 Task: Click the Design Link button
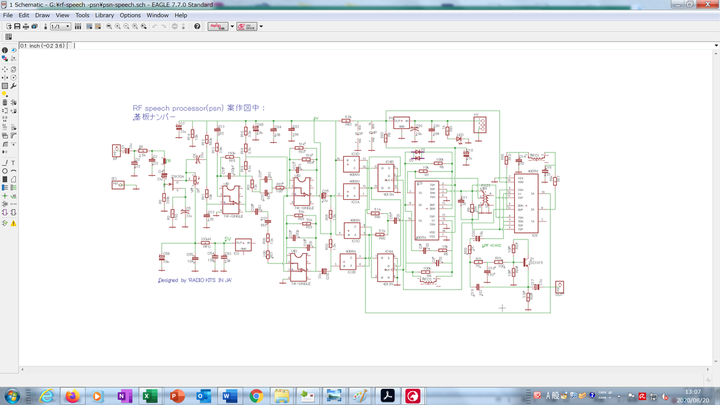[x=217, y=26]
